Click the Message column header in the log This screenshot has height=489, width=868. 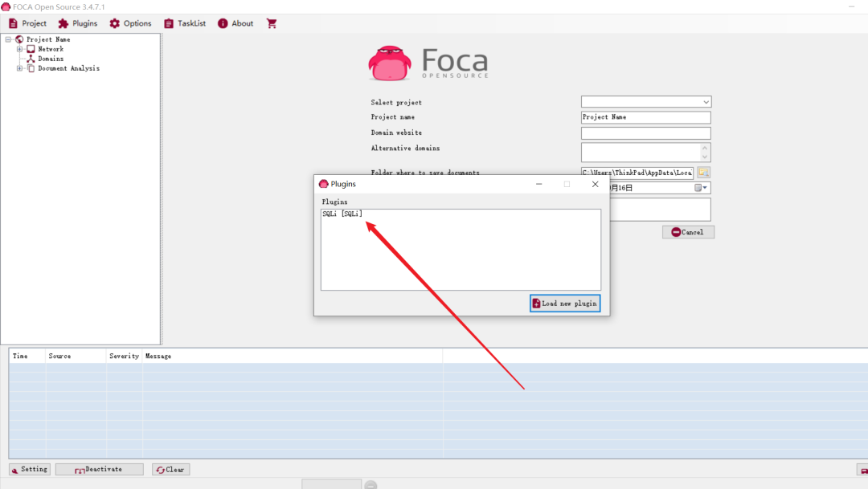click(x=293, y=356)
